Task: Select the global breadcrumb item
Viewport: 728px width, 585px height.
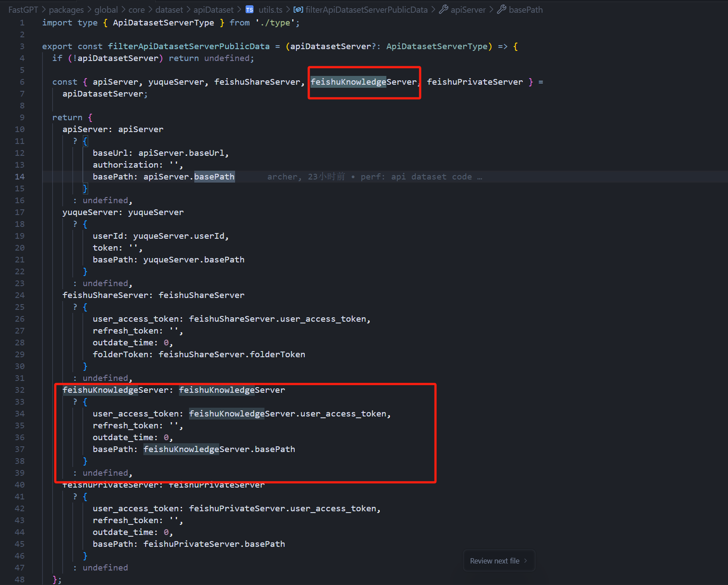Action: (106, 10)
